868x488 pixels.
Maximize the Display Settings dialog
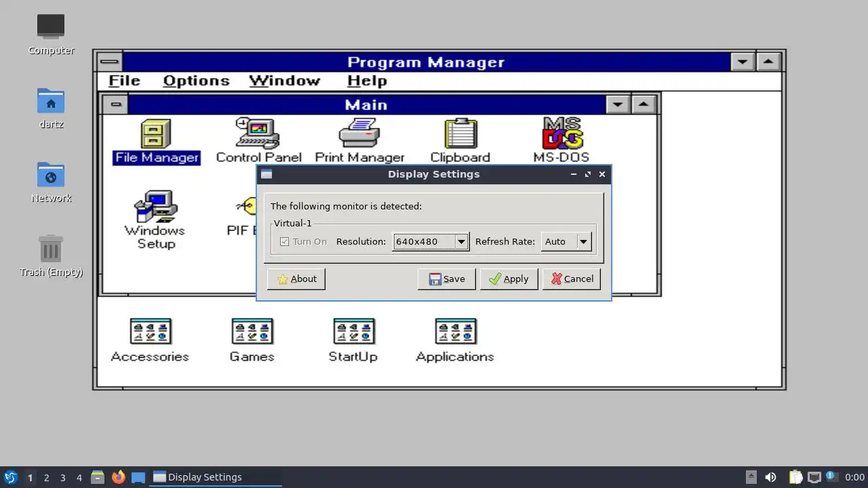click(588, 174)
